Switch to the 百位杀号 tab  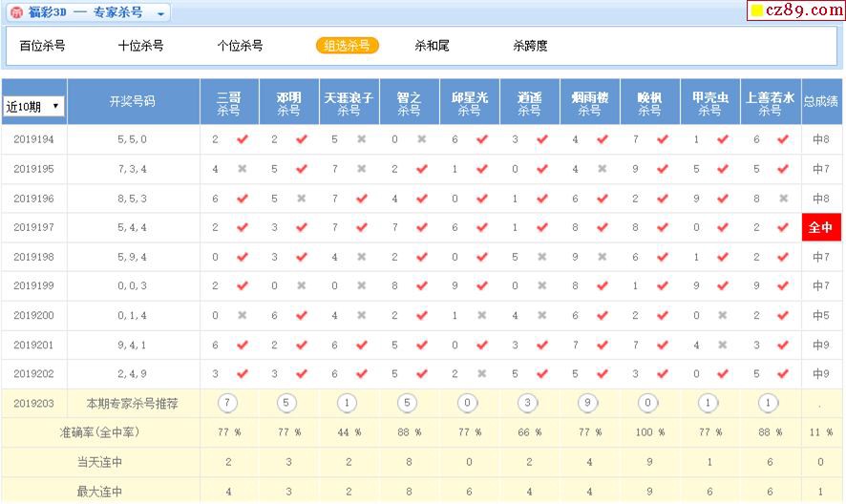pos(42,46)
